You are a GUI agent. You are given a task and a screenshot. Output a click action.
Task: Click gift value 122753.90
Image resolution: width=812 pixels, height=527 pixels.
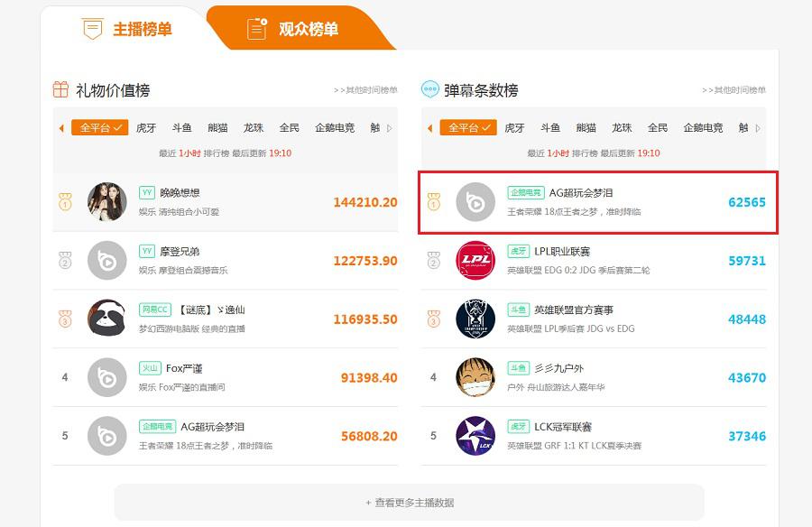365,261
